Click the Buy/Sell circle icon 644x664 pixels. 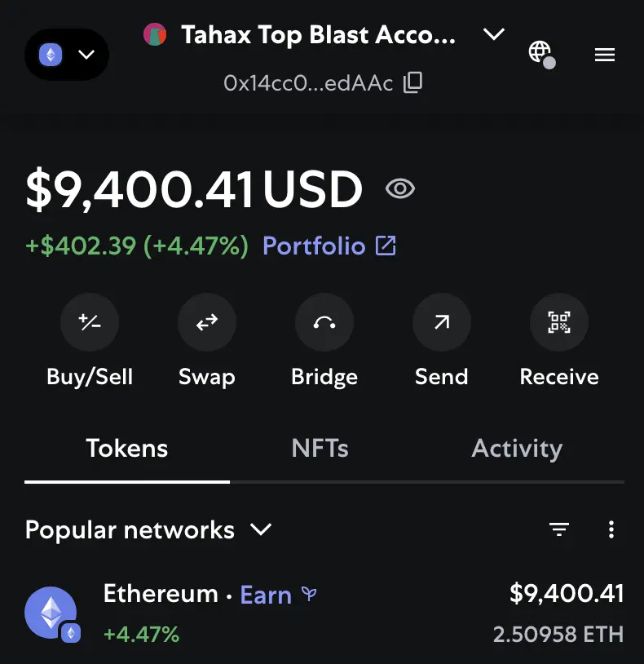(90, 322)
